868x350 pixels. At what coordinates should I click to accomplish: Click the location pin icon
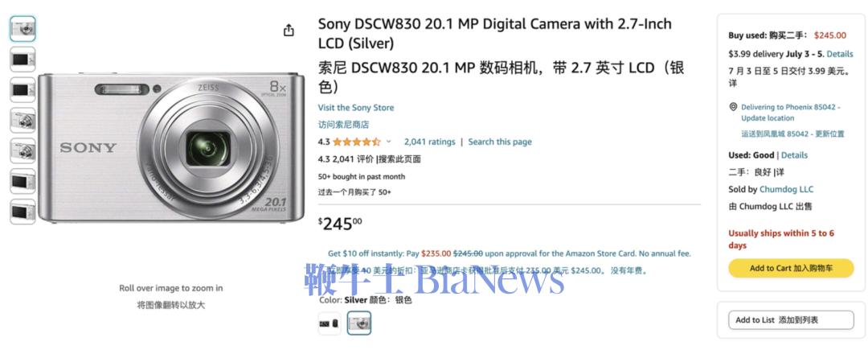(x=733, y=107)
